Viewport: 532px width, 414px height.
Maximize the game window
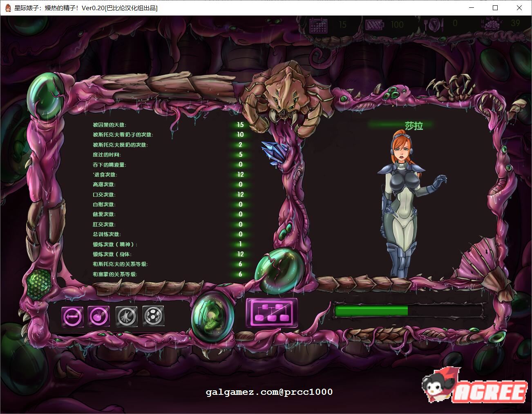(495, 8)
